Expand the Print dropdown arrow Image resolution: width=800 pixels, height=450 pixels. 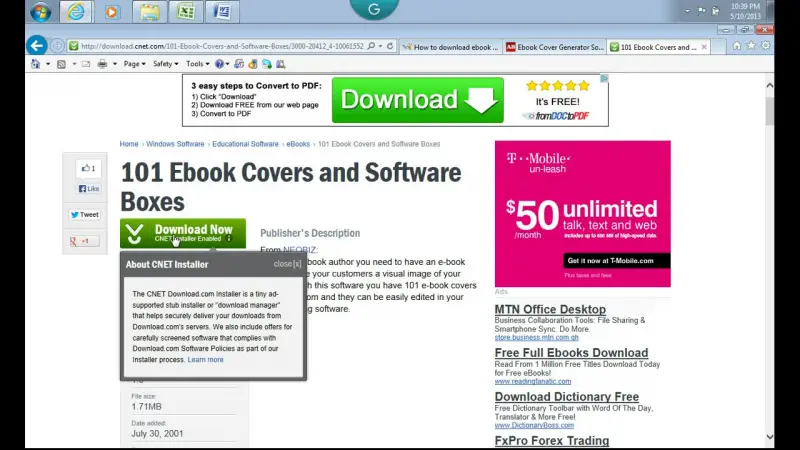tap(115, 64)
